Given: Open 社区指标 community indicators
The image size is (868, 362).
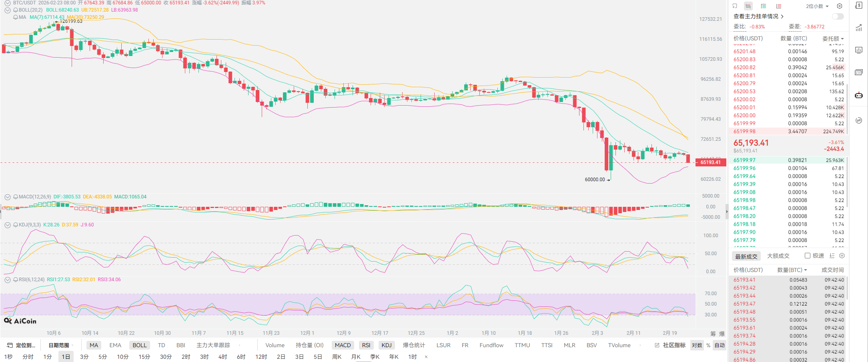Looking at the screenshot, I should tap(670, 345).
